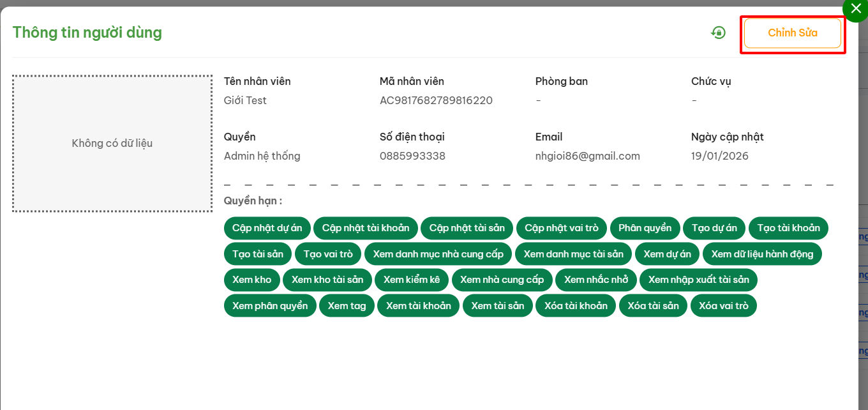Click the empty avatar placeholder box
The image size is (868, 410).
(x=112, y=143)
